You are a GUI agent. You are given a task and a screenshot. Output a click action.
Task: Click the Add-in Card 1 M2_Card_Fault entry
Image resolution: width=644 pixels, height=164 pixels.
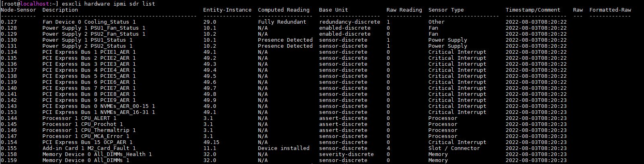pyautogui.click(x=89, y=148)
